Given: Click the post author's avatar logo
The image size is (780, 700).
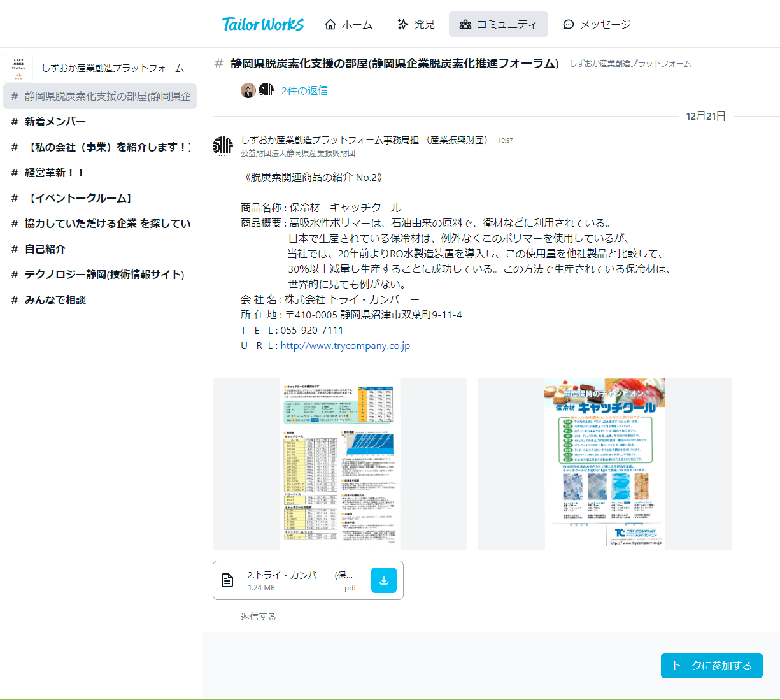Looking at the screenshot, I should click(x=223, y=146).
